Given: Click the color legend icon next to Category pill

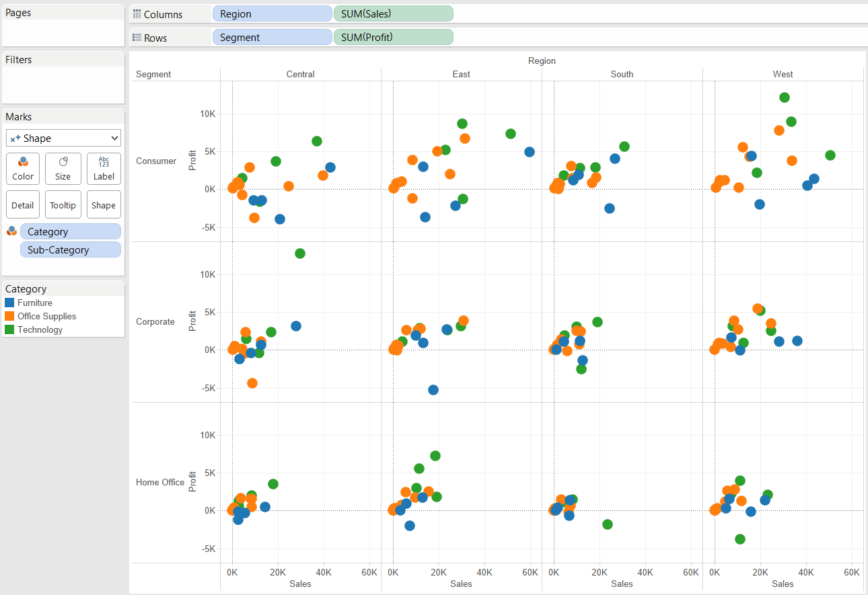Looking at the screenshot, I should click(x=11, y=231).
